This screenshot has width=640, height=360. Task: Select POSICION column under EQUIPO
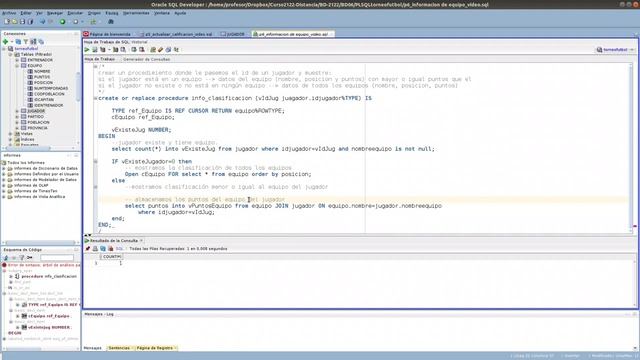(x=43, y=83)
